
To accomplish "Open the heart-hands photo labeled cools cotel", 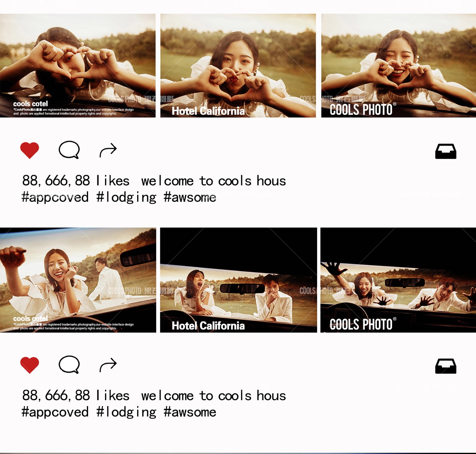I will coord(78,65).
